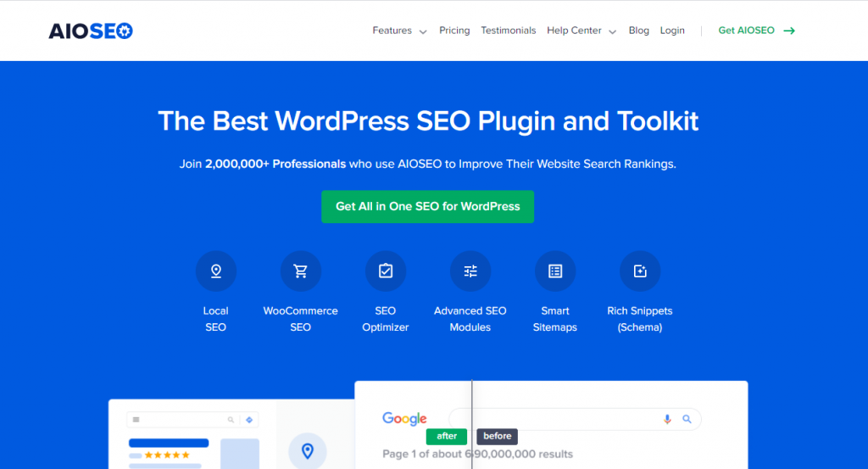The width and height of the screenshot is (868, 469).
Task: Click into the Google search field
Action: click(x=575, y=419)
